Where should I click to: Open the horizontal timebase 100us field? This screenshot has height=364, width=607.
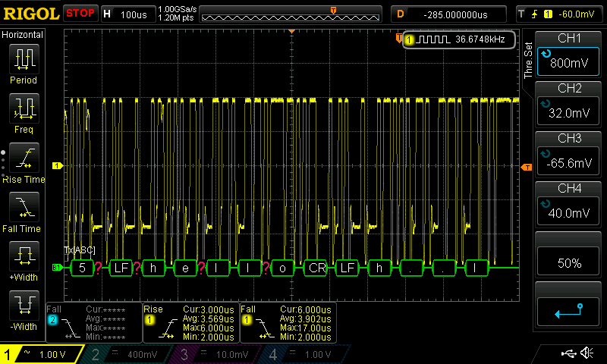[129, 14]
